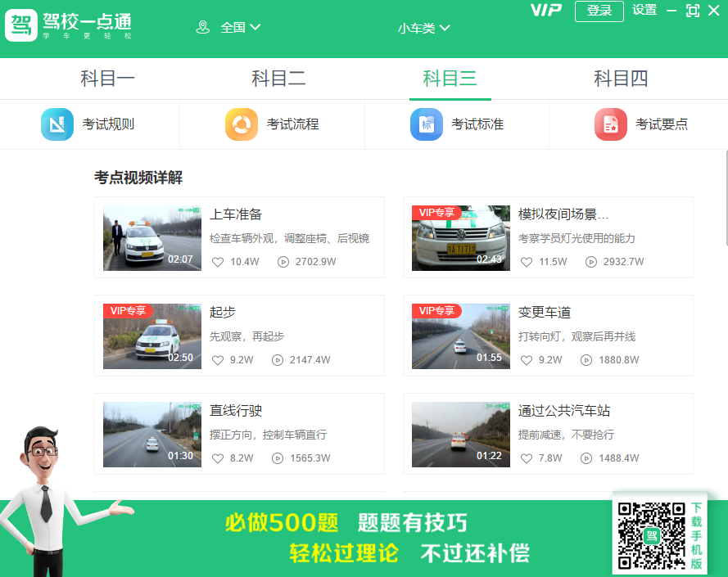Screen dimensions: 728x577
Task: Switch to the 科目四 tab
Action: (x=621, y=79)
